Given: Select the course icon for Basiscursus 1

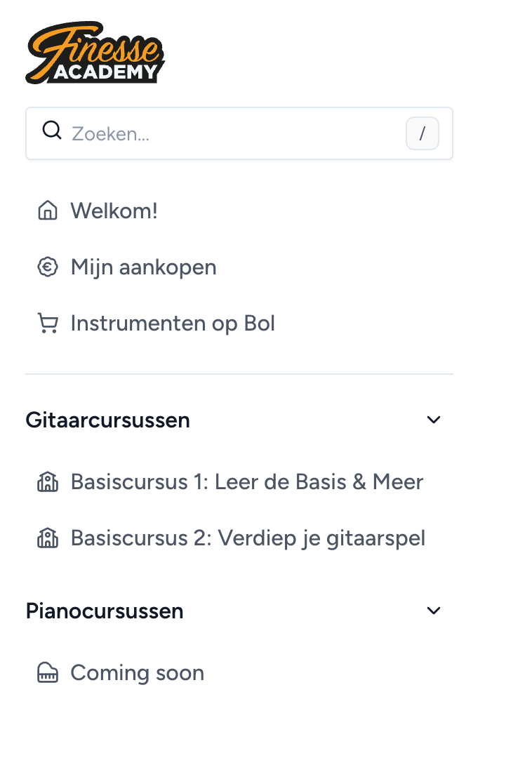Looking at the screenshot, I should click(48, 482).
